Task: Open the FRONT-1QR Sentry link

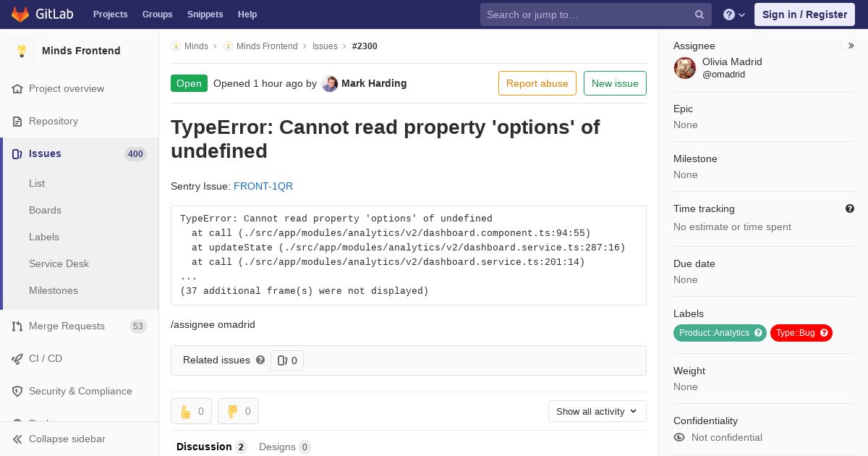Action: click(263, 186)
